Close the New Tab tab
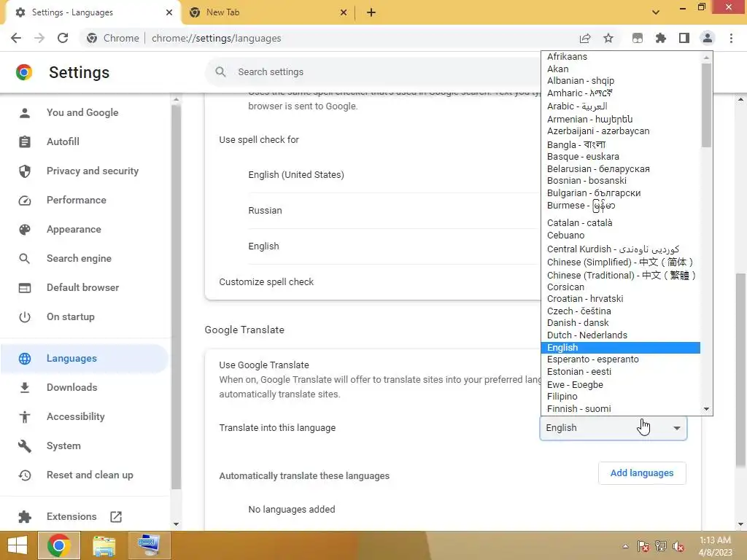This screenshot has width=747, height=560. point(344,12)
